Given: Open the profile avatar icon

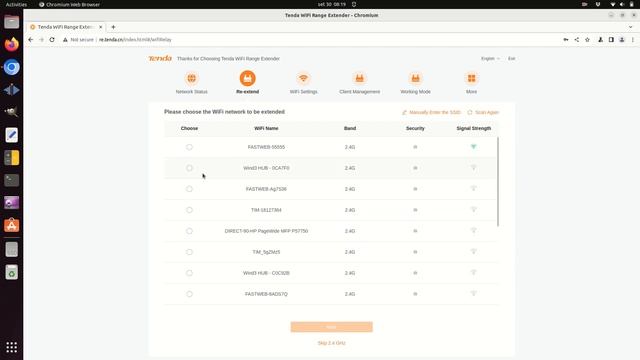Looking at the screenshot, I should 622,40.
